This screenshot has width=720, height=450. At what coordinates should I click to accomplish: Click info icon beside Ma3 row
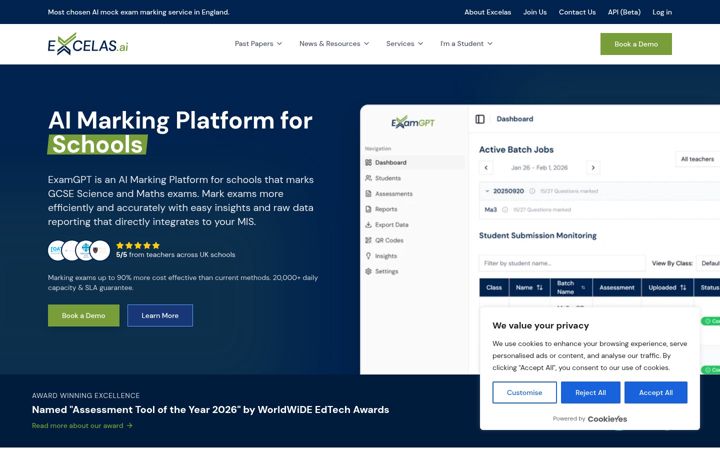coord(505,210)
